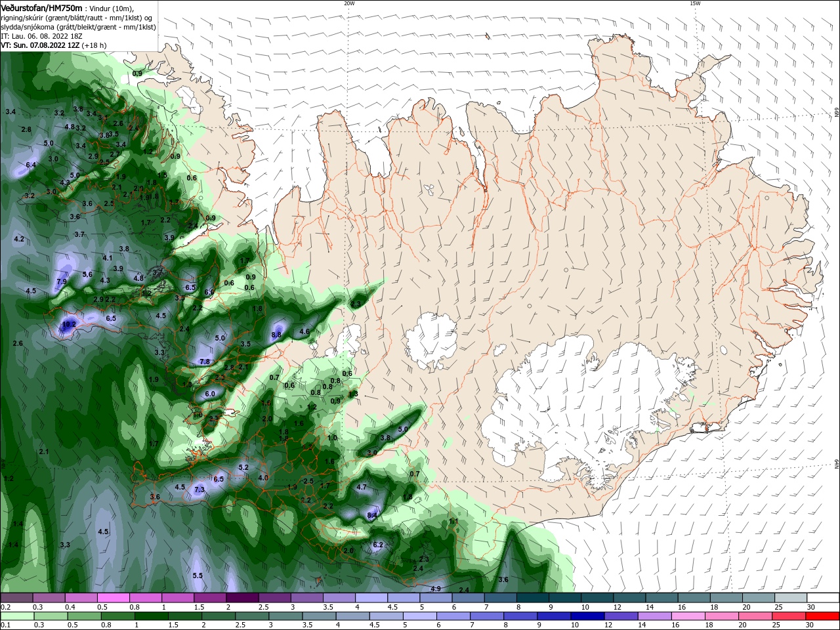Click the 6.4 precipitation value

coord(31,165)
